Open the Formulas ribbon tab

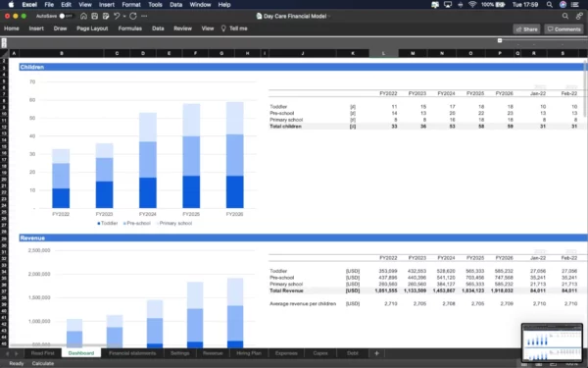click(x=129, y=28)
